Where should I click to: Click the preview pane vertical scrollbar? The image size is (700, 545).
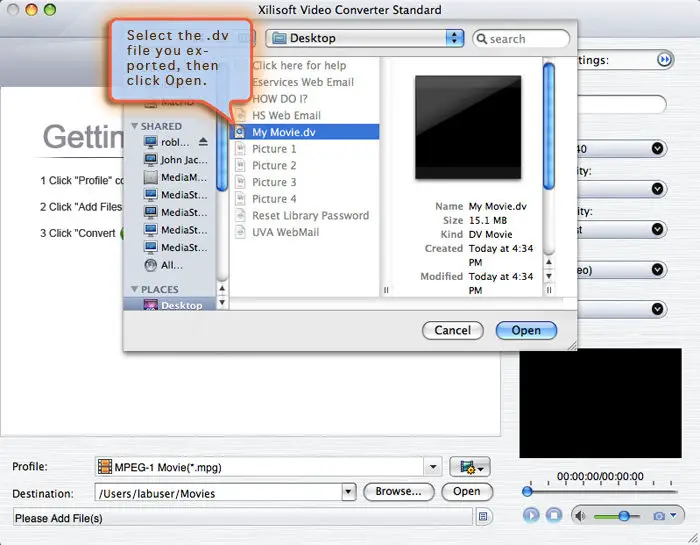pos(549,126)
